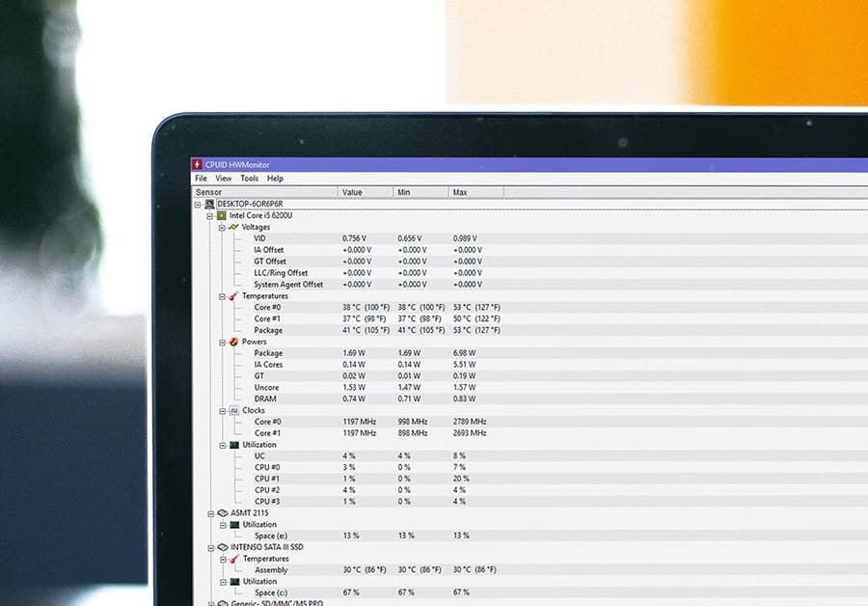Viewport: 868px width, 606px height.
Task: Click the INTENSO SATA III SSD drive icon
Action: pos(223,547)
